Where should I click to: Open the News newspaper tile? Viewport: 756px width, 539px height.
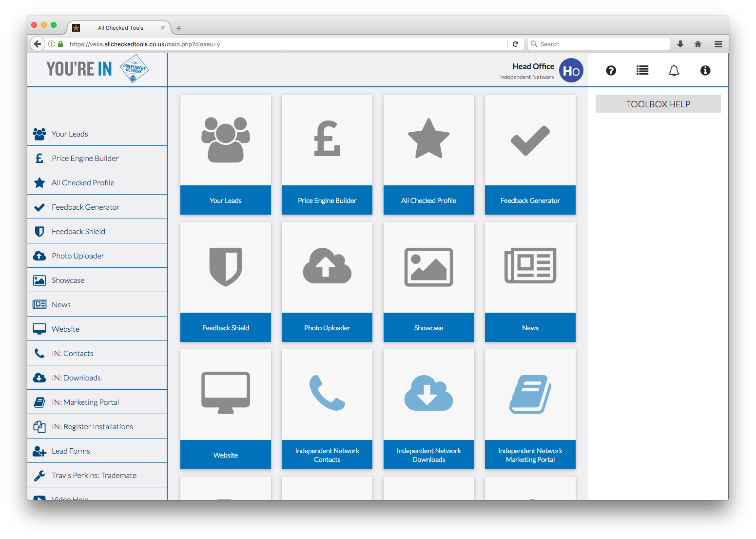click(x=530, y=267)
